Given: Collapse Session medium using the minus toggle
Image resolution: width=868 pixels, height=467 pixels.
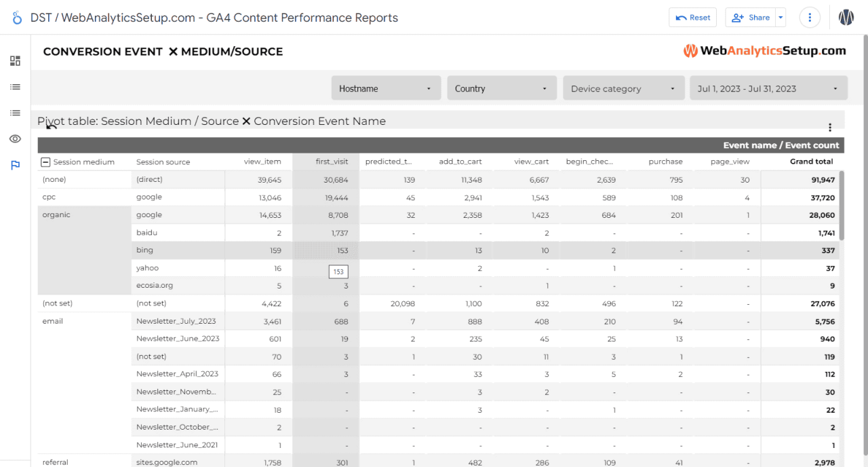Looking at the screenshot, I should point(45,162).
